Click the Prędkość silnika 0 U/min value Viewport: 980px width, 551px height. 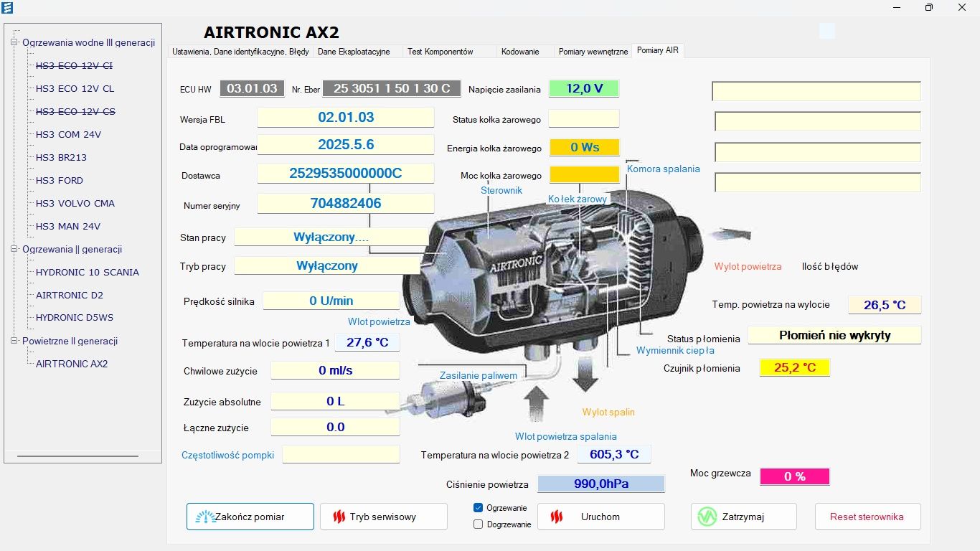[x=331, y=301]
